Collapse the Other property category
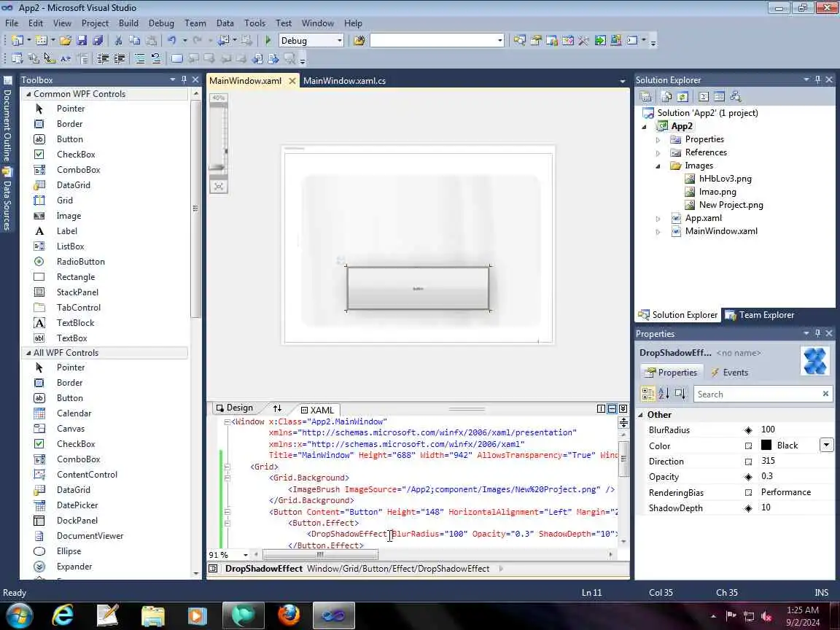840x630 pixels. (640, 415)
